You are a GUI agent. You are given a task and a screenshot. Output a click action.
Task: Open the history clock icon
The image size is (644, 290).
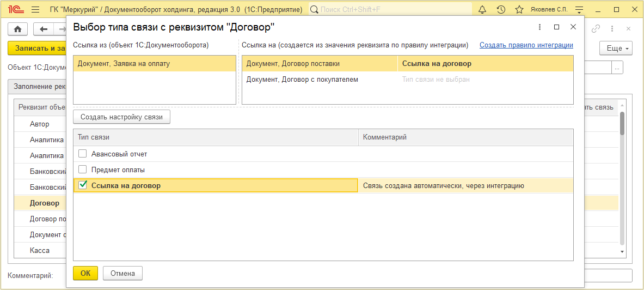501,10
